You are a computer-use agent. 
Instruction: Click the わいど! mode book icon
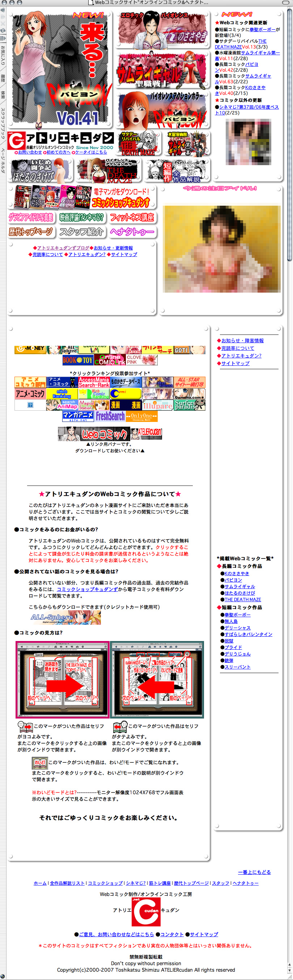pyautogui.click(x=39, y=763)
